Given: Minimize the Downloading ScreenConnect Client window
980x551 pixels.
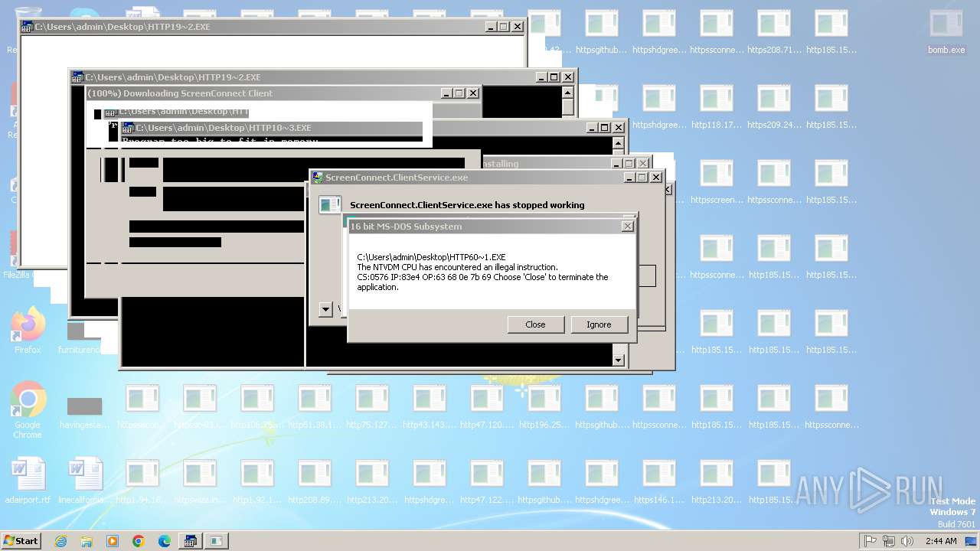Looking at the screenshot, I should click(446, 93).
